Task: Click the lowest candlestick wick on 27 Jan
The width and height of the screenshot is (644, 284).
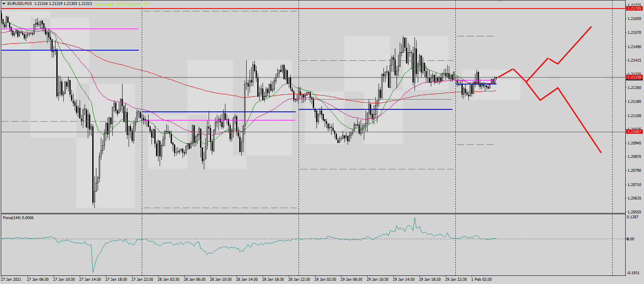Action: 94,207
